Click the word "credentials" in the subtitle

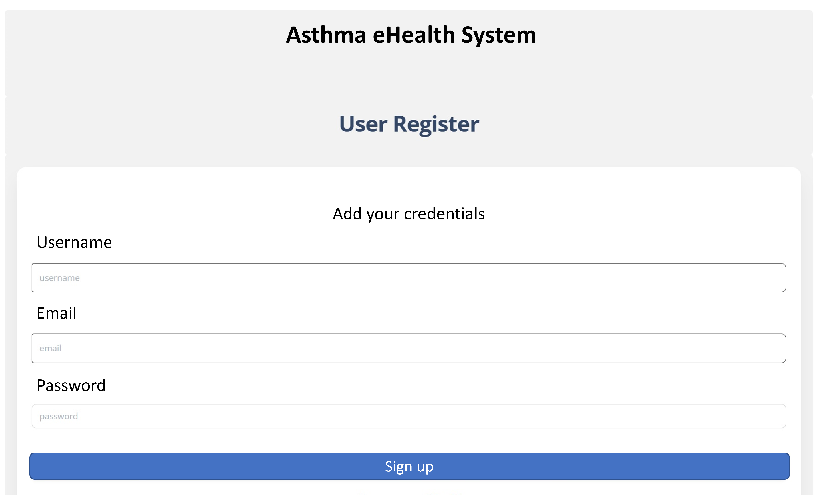tap(444, 214)
